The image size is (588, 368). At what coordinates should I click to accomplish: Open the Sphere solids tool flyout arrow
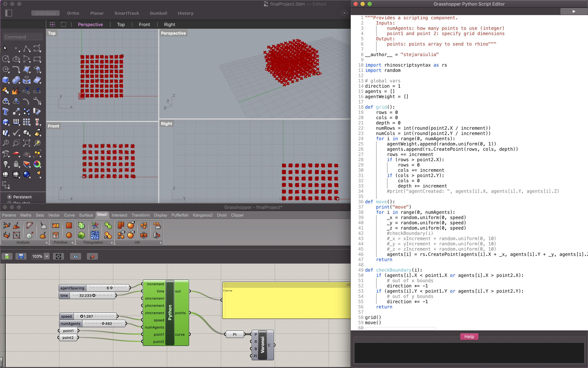[19, 83]
